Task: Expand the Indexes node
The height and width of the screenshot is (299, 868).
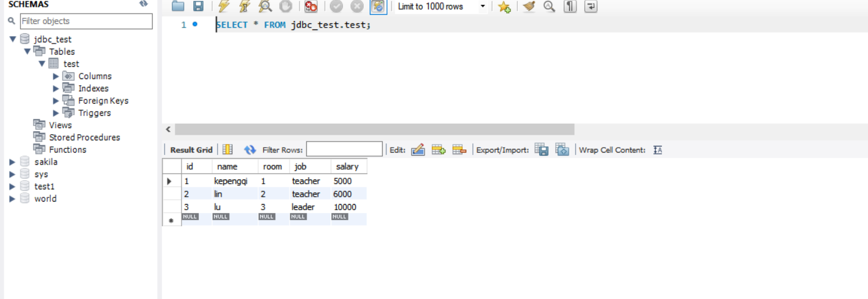Action: [56, 88]
